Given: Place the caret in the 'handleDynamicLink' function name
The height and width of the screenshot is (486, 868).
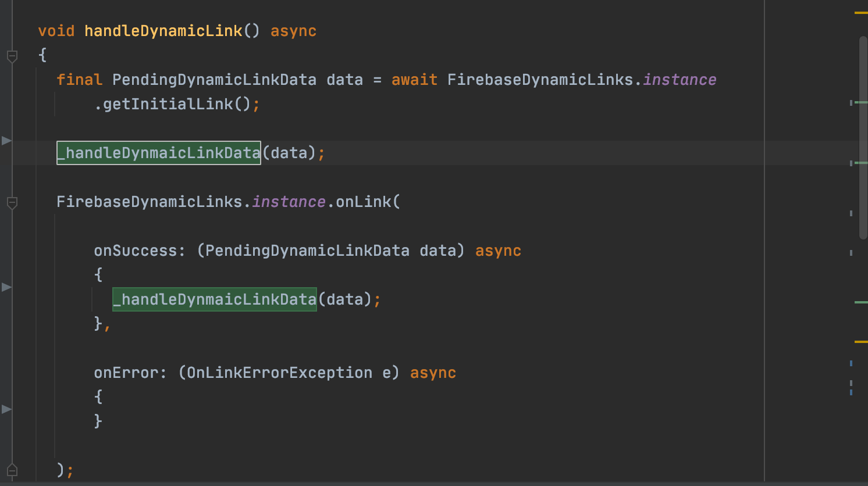Looking at the screenshot, I should pyautogui.click(x=163, y=31).
